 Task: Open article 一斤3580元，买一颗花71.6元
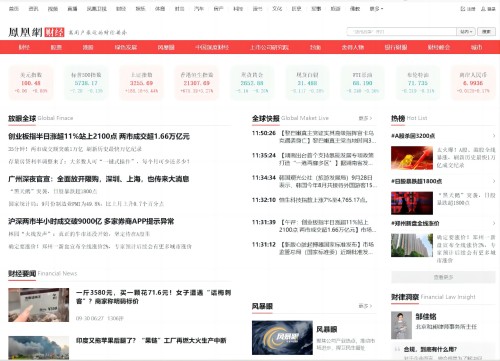click(153, 297)
